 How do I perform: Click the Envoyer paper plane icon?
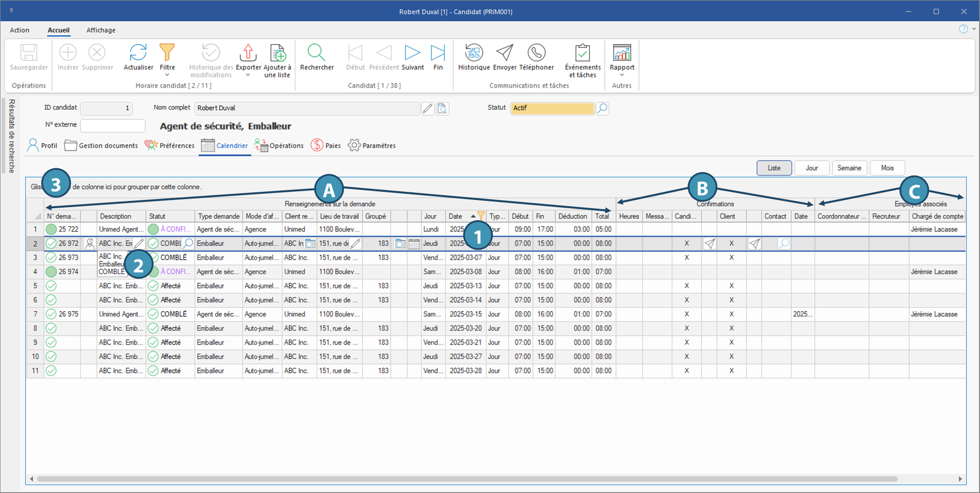pos(504,53)
